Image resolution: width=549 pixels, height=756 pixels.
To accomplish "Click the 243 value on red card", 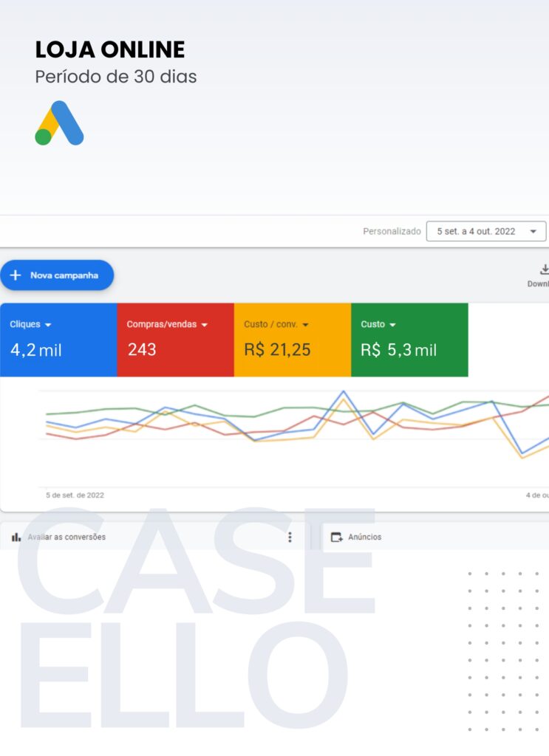I will (142, 350).
